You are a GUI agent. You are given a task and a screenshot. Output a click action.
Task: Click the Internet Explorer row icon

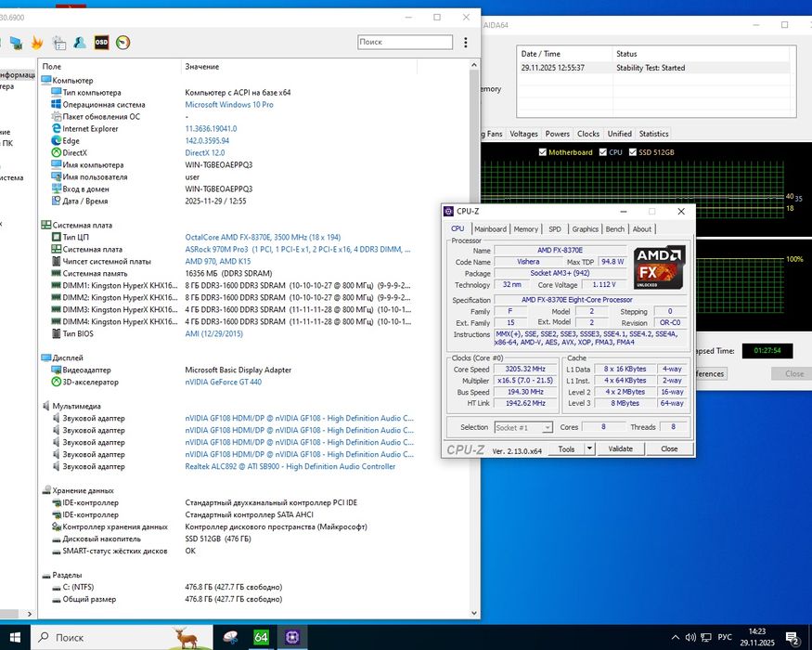coord(57,128)
